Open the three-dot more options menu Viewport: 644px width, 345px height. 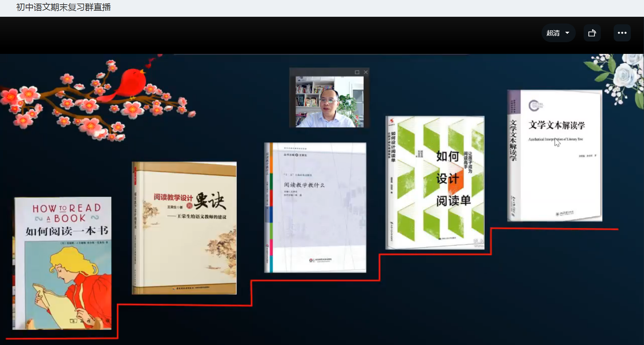click(x=622, y=33)
